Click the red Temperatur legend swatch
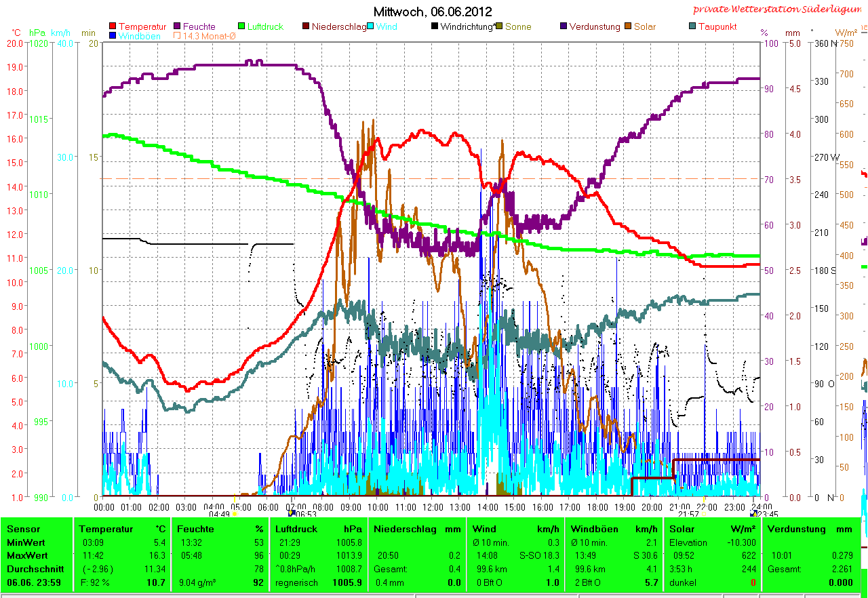868x598 pixels. [113, 26]
